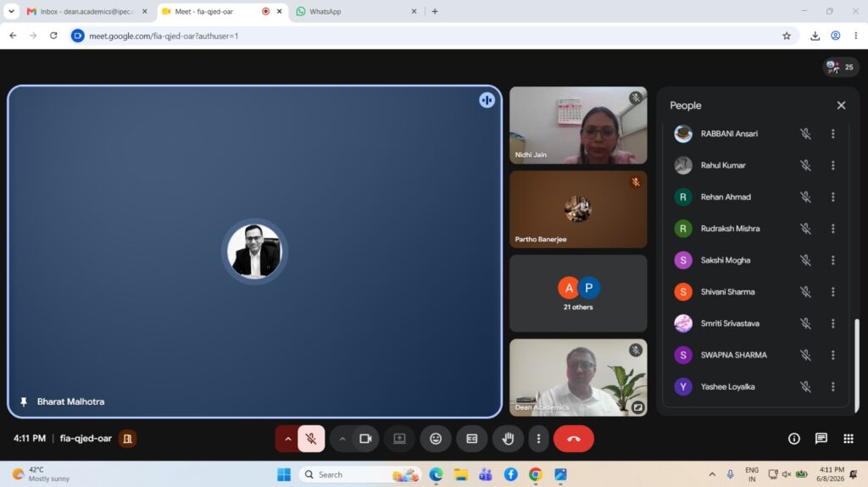
Task: Toggle the muted microphone button
Action: 311,439
